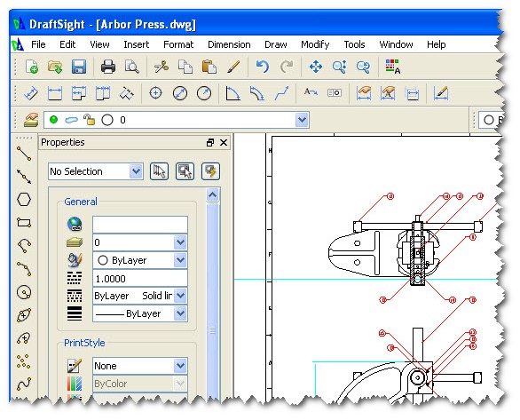The width and height of the screenshot is (520, 420).
Task: Toggle the layer on/off green indicator
Action: pos(53,120)
